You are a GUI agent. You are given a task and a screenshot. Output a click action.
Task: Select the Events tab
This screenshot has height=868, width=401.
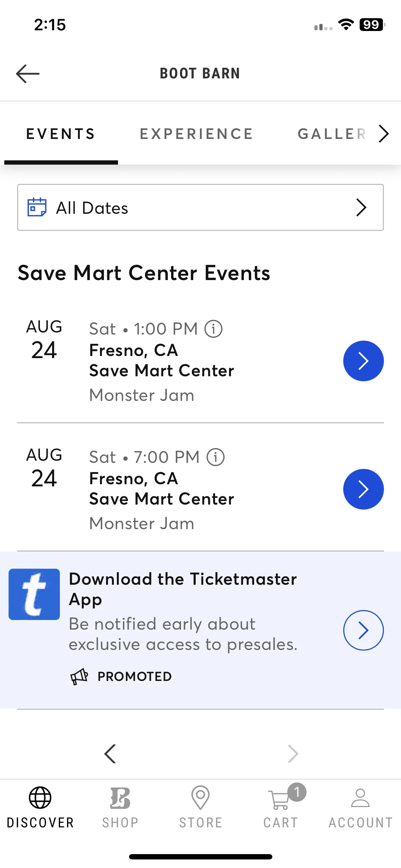tap(61, 134)
